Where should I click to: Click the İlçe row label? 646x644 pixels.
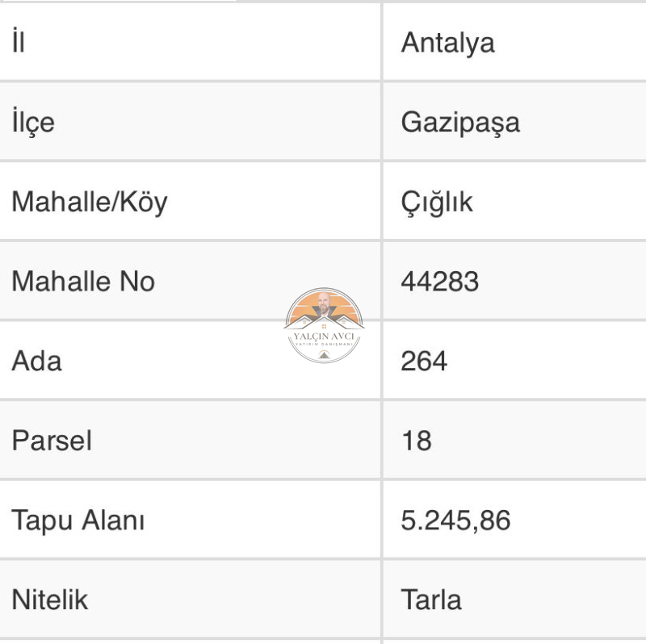coord(33,121)
